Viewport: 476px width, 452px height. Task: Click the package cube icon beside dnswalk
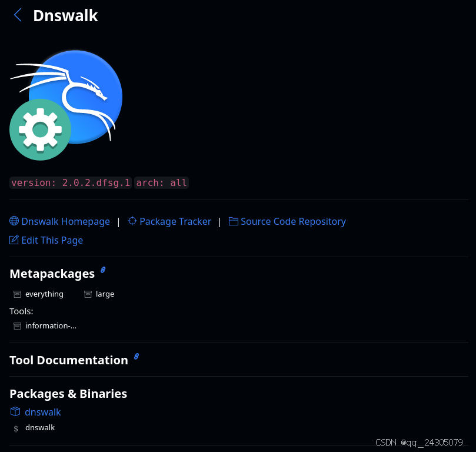[x=15, y=411]
